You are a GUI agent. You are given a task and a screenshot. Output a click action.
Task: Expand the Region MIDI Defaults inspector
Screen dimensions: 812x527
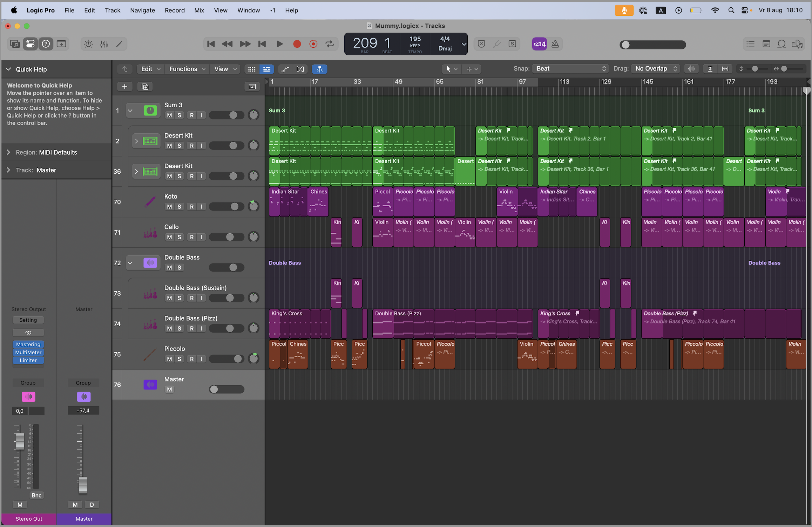[8, 152]
